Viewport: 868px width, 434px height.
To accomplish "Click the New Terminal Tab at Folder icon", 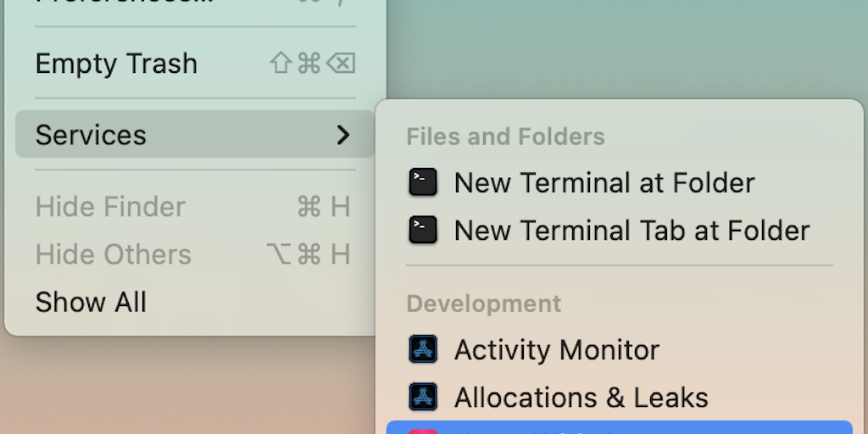I will click(x=423, y=230).
